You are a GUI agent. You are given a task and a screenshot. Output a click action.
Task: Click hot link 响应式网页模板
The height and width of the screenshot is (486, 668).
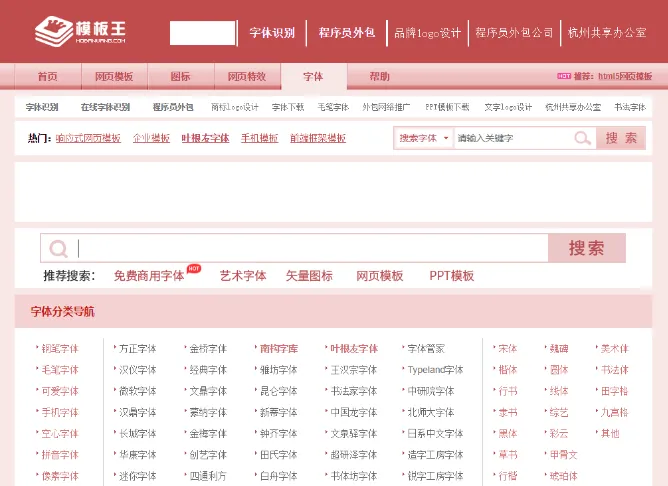tap(88, 138)
